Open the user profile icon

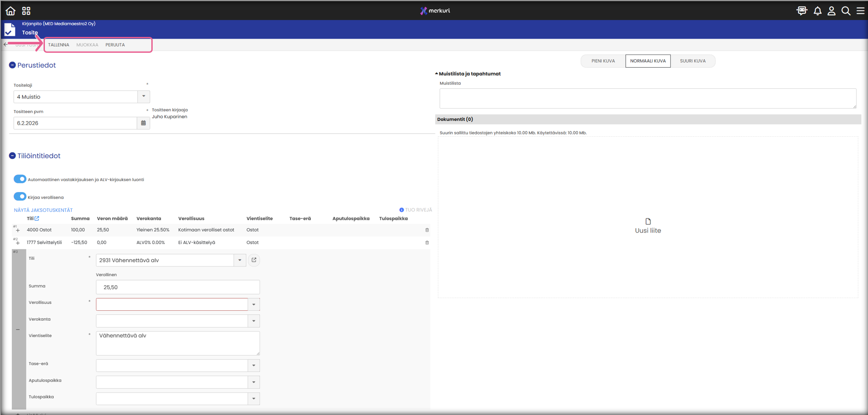tap(831, 11)
